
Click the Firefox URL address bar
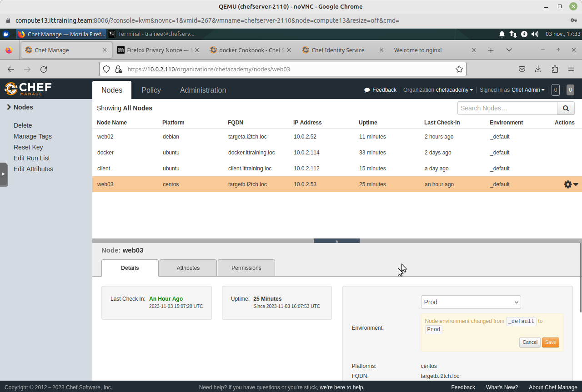283,69
